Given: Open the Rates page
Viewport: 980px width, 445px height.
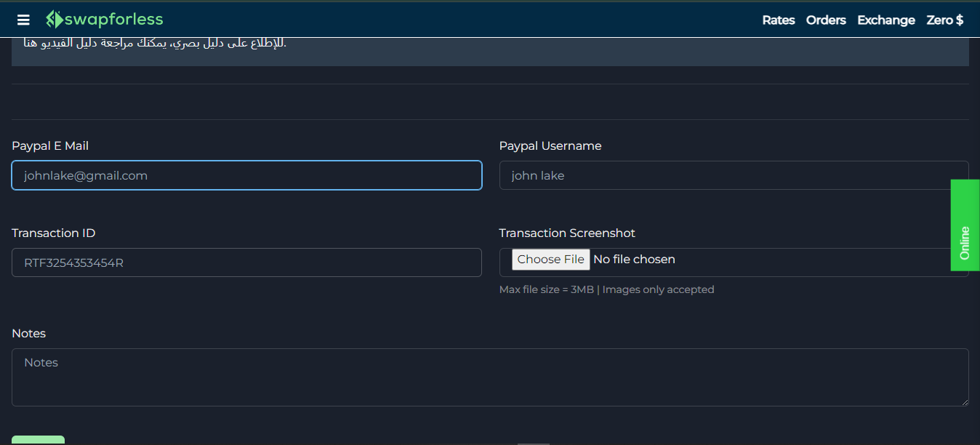Looking at the screenshot, I should 778,20.
